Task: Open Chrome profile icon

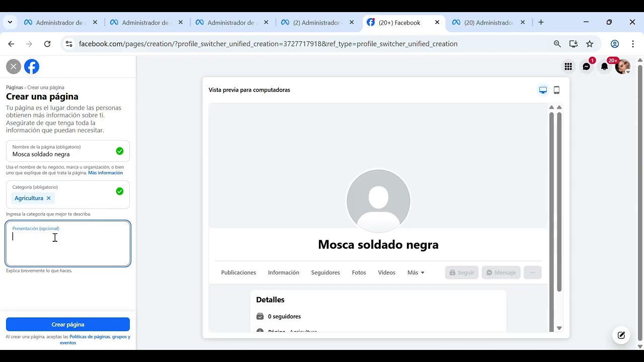Action: (x=615, y=44)
